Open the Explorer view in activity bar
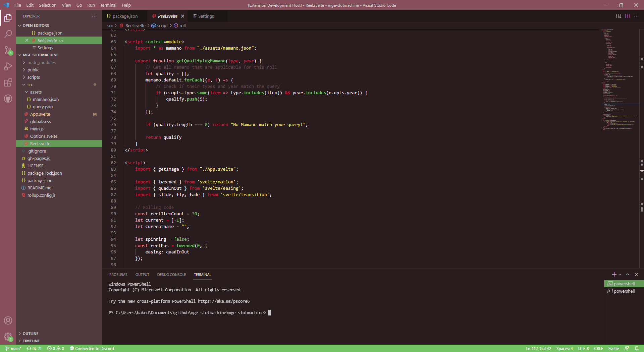Screen dimensions: 644x352 8,18
